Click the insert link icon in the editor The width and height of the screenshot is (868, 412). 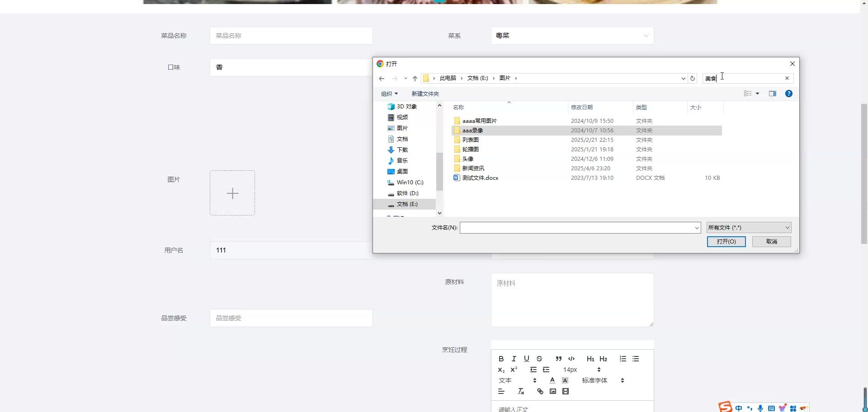(540, 391)
